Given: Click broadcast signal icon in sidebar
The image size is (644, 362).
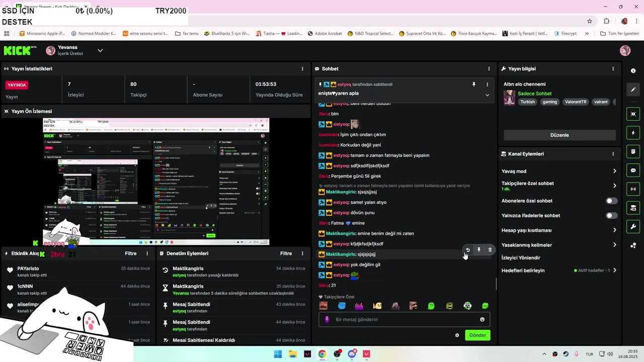Looking at the screenshot, I should point(633,189).
